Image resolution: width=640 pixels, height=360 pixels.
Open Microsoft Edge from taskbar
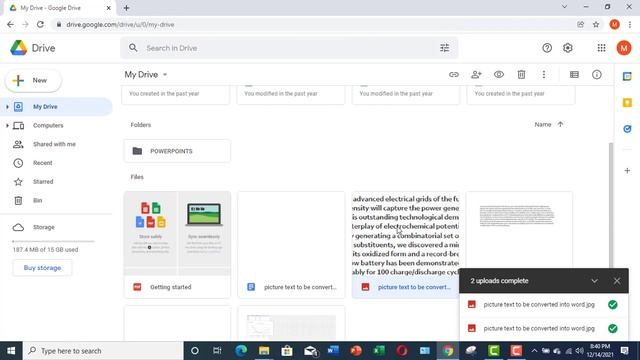(241, 351)
